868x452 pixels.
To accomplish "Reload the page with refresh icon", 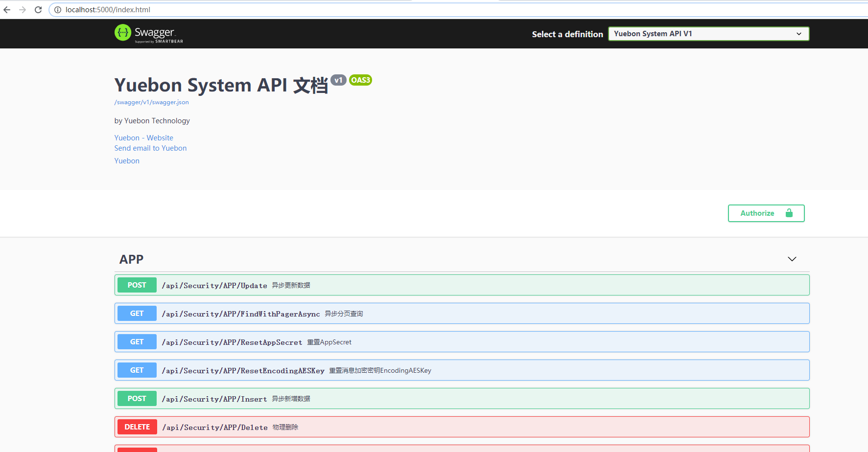I will pos(38,10).
